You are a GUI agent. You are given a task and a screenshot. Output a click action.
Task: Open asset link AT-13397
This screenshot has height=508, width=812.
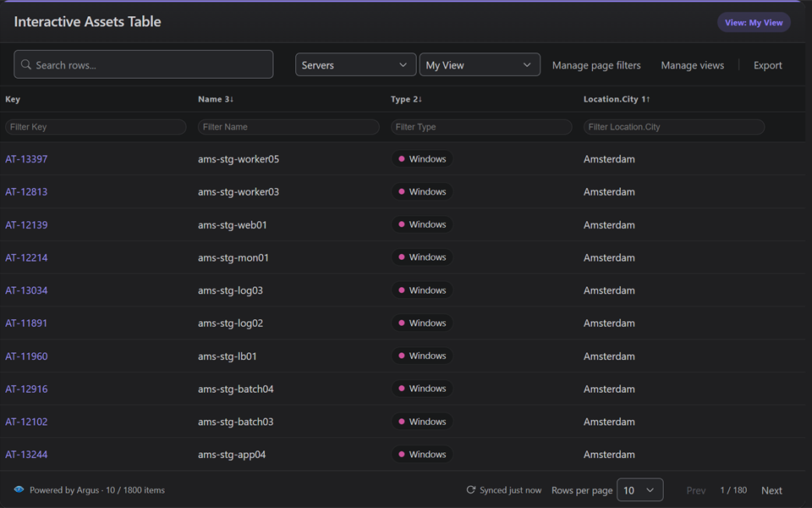point(26,159)
